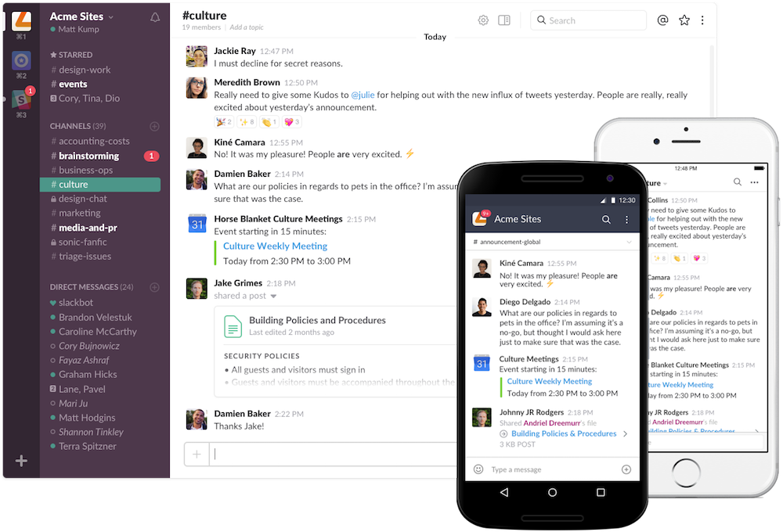Open starred items star icon
Screen dimensions: 783x532
(x=684, y=20)
